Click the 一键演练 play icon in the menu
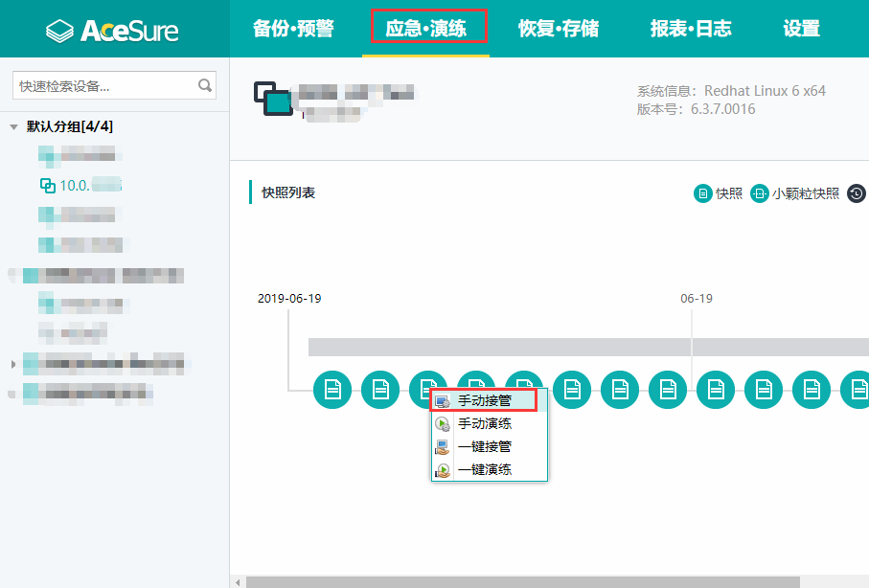The width and height of the screenshot is (869, 588). [444, 469]
